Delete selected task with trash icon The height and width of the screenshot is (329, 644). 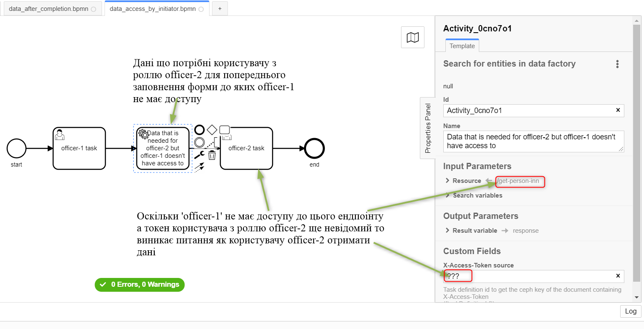(x=212, y=155)
